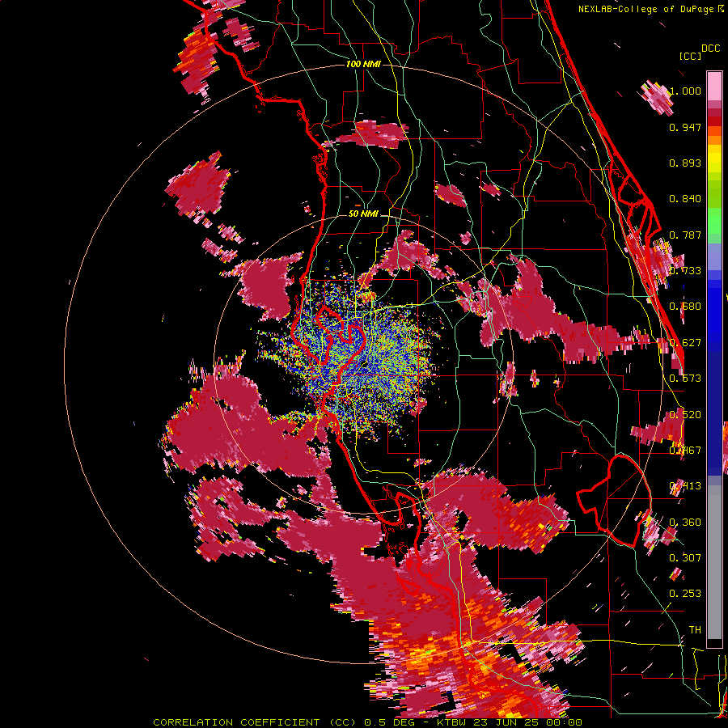Click the 0.787 color scale value
This screenshot has width=728, height=728.
coord(685,235)
